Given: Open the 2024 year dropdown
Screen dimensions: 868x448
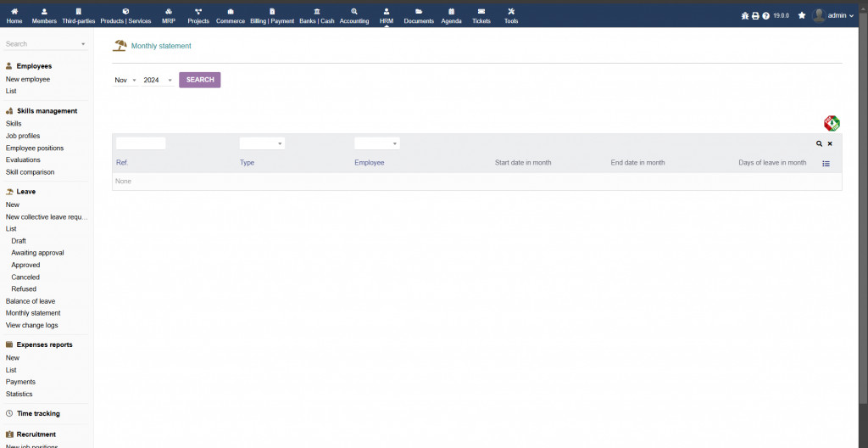Looking at the screenshot, I should pos(158,80).
